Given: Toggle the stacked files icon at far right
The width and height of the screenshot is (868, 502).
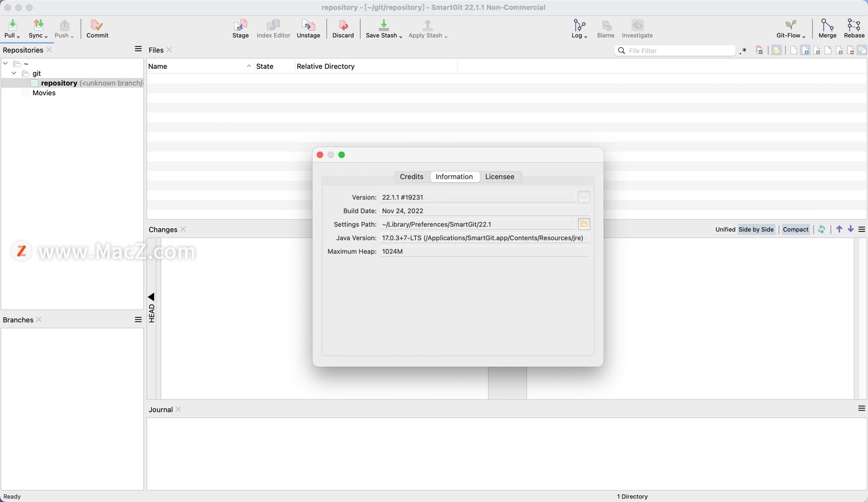Looking at the screenshot, I should click(x=862, y=50).
